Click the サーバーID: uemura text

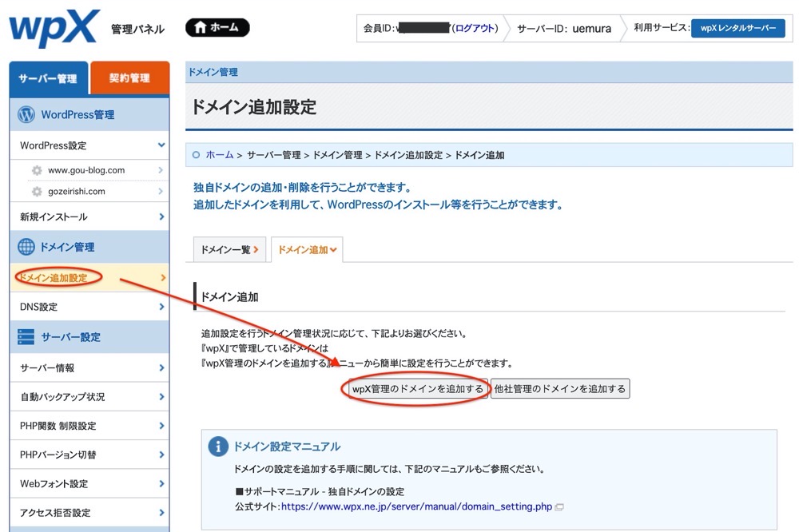pos(564,29)
